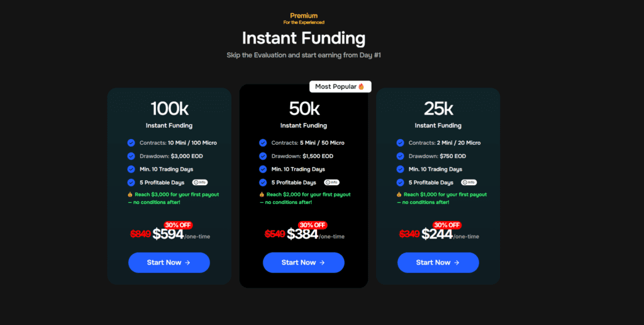Image resolution: width=644 pixels, height=325 pixels.
Task: Click info icon in 100k plan
Action: [199, 182]
